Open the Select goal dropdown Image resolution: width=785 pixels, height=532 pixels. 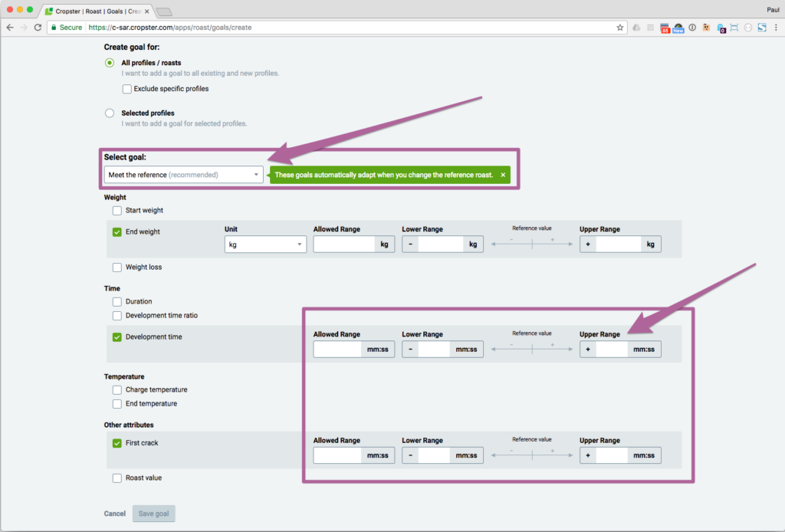[x=183, y=175]
